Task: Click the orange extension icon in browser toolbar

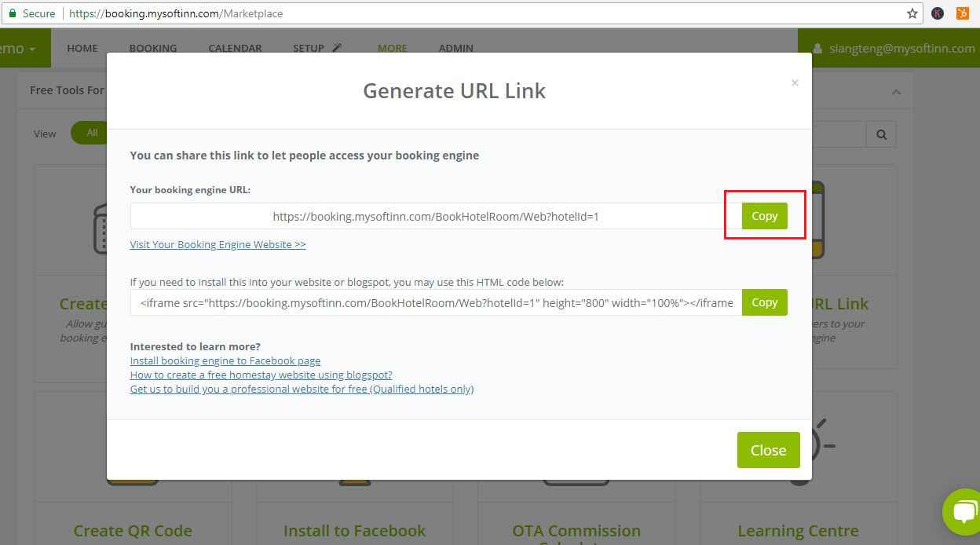Action: [x=964, y=13]
